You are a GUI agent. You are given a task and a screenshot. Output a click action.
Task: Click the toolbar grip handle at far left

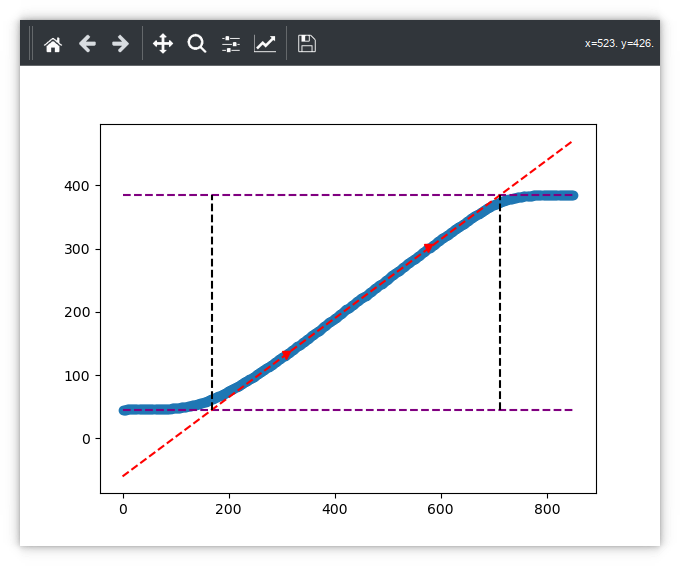pyautogui.click(x=31, y=44)
